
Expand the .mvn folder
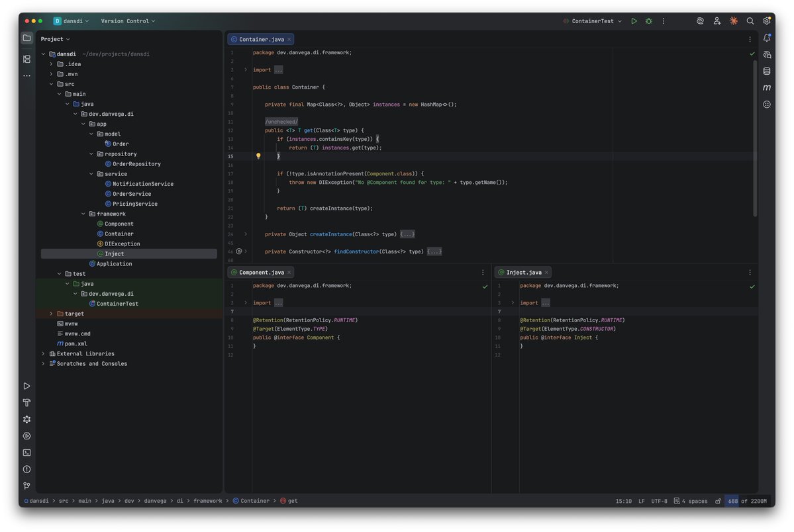click(x=51, y=74)
